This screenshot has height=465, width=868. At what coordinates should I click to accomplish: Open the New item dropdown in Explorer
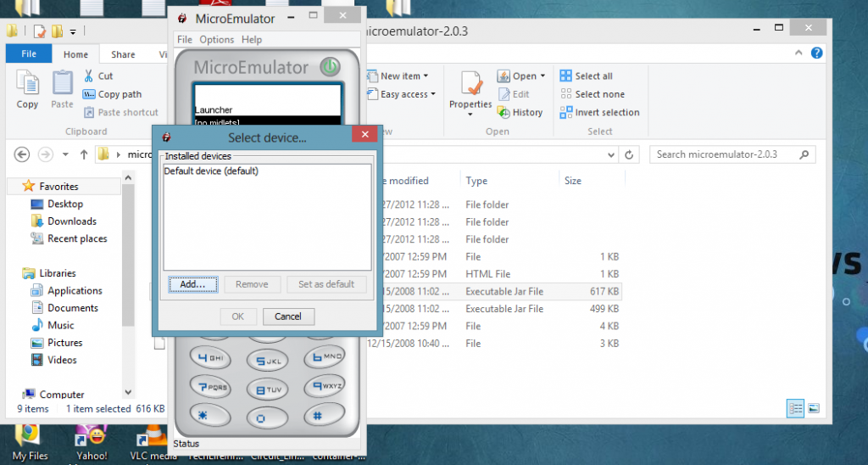tap(398, 76)
